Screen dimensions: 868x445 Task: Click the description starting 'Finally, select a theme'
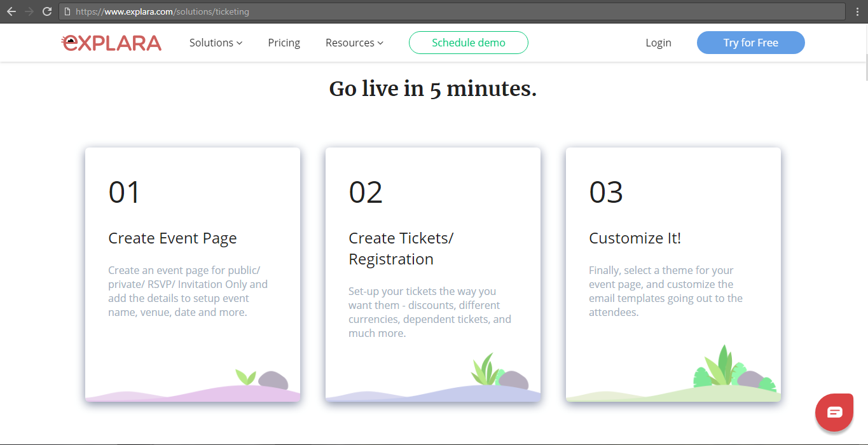click(666, 291)
